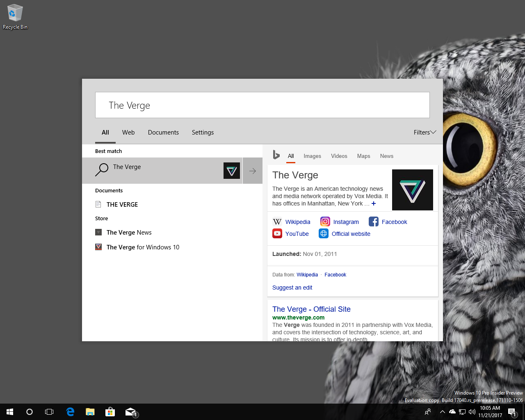Click The Verge for Windows 10 app icon
The height and width of the screenshot is (420, 525).
point(98,247)
